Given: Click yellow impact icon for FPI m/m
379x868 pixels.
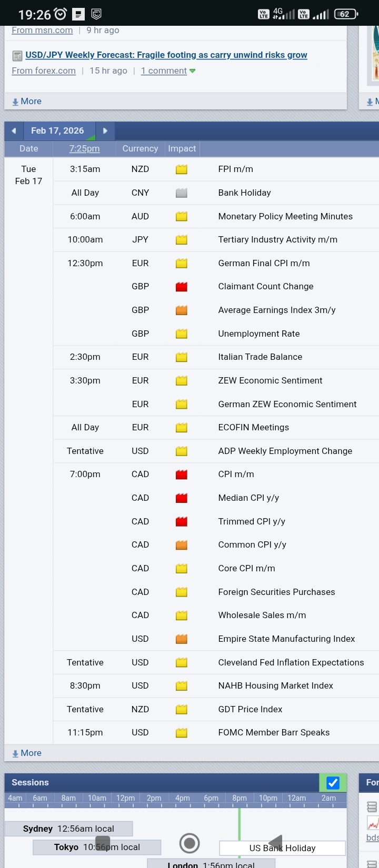Looking at the screenshot, I should (182, 169).
